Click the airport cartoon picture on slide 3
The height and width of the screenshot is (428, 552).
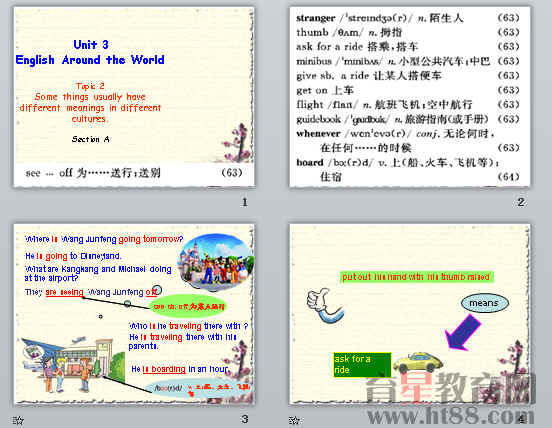pos(73,364)
